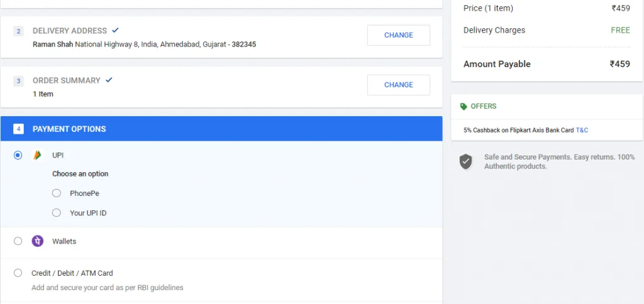Screen dimensions: 644x304
Task: Select the Wallets payment radio button
Action: click(18, 241)
